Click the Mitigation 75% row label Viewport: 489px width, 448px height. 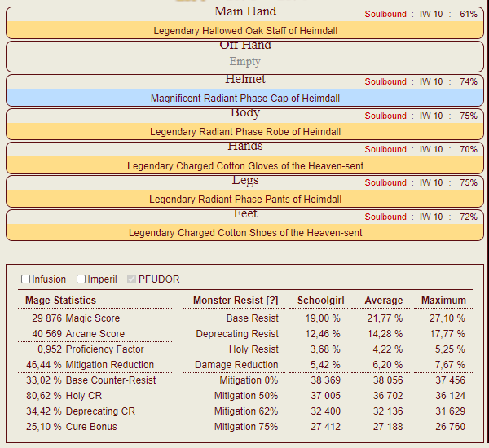(246, 427)
